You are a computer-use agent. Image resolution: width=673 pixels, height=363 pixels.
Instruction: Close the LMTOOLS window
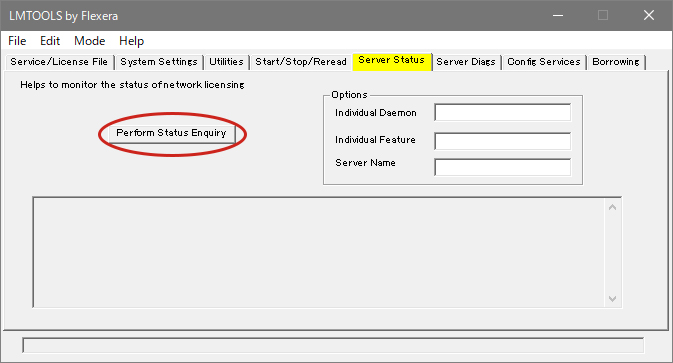pyautogui.click(x=649, y=15)
